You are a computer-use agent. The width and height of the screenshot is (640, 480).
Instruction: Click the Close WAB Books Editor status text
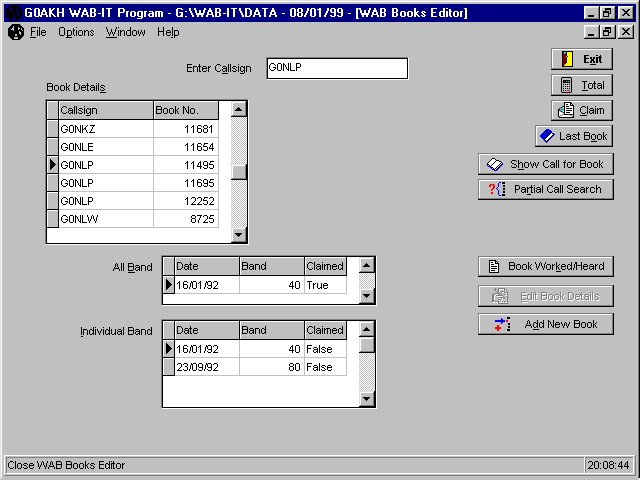coord(66,465)
